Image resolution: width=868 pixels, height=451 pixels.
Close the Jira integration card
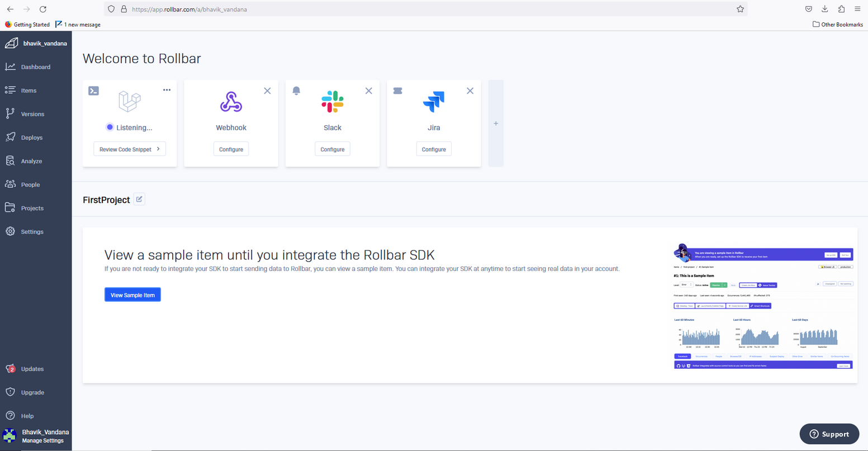pos(470,91)
